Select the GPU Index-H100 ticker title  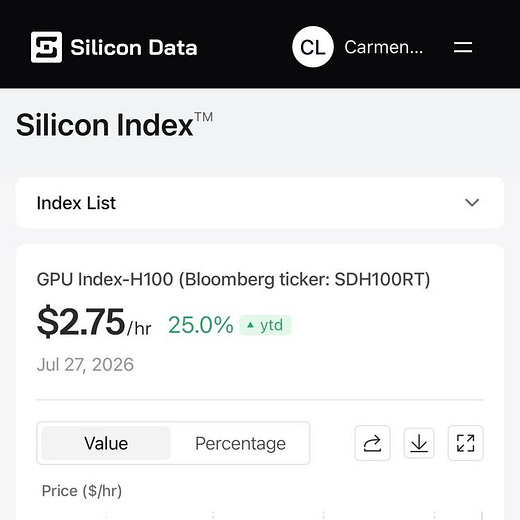point(233,279)
